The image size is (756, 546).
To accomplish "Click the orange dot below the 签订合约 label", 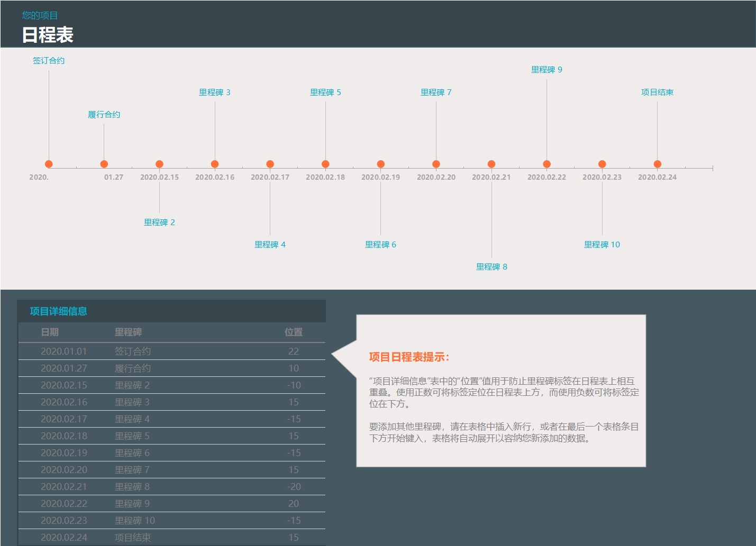I will (x=49, y=164).
